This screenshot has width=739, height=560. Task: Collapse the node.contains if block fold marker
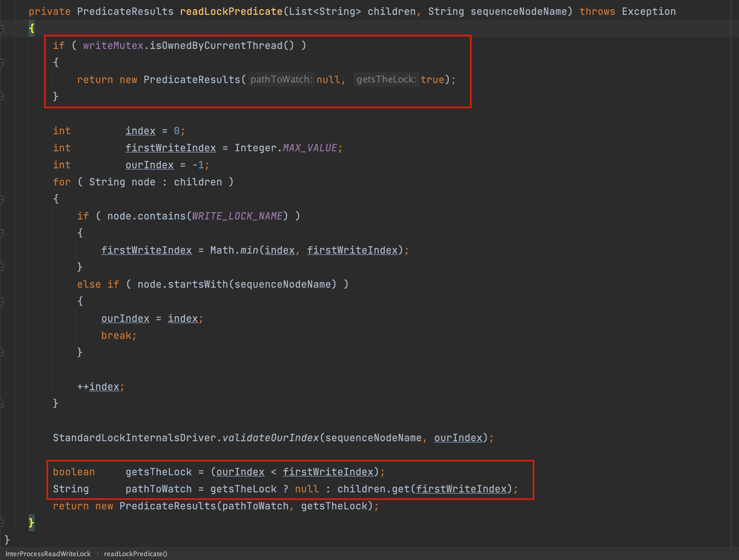[2, 234]
